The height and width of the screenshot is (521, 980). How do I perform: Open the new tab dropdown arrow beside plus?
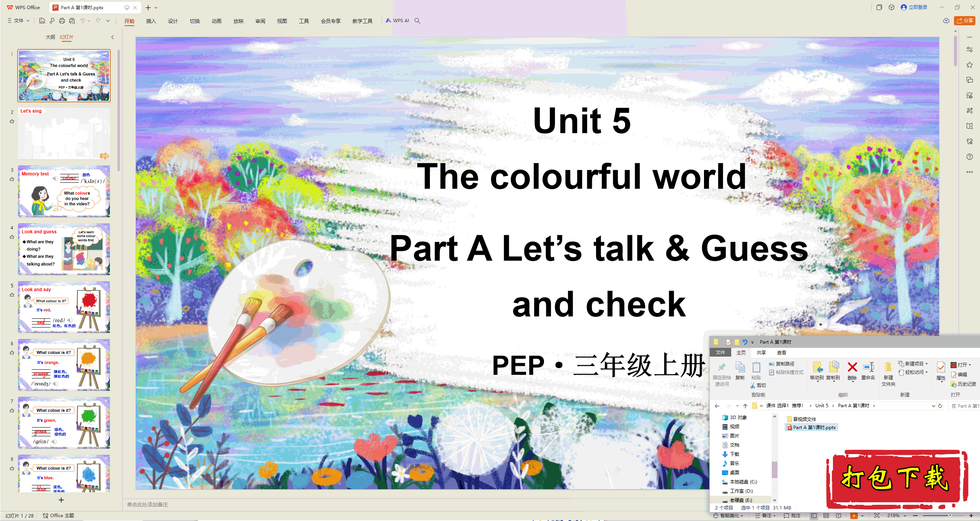tap(156, 8)
